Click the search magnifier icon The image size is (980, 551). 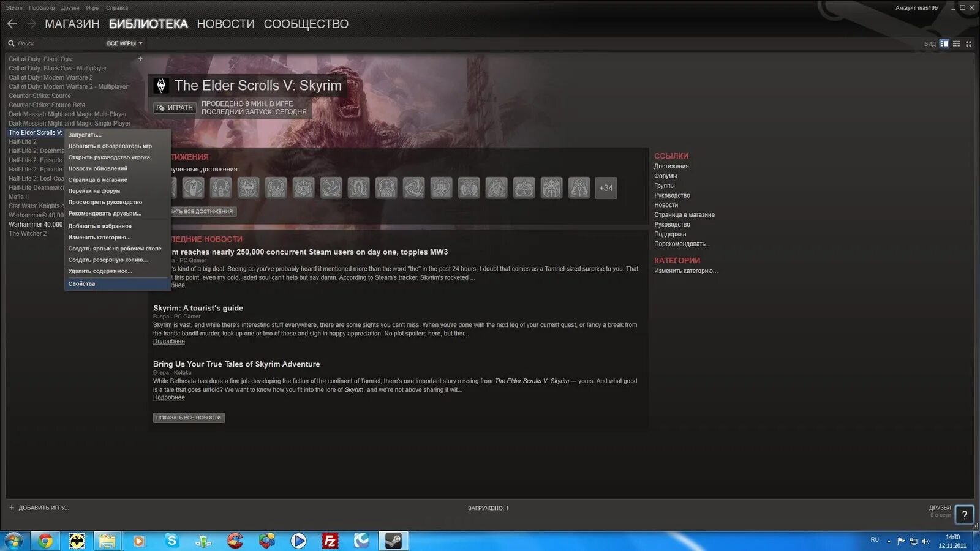[11, 43]
